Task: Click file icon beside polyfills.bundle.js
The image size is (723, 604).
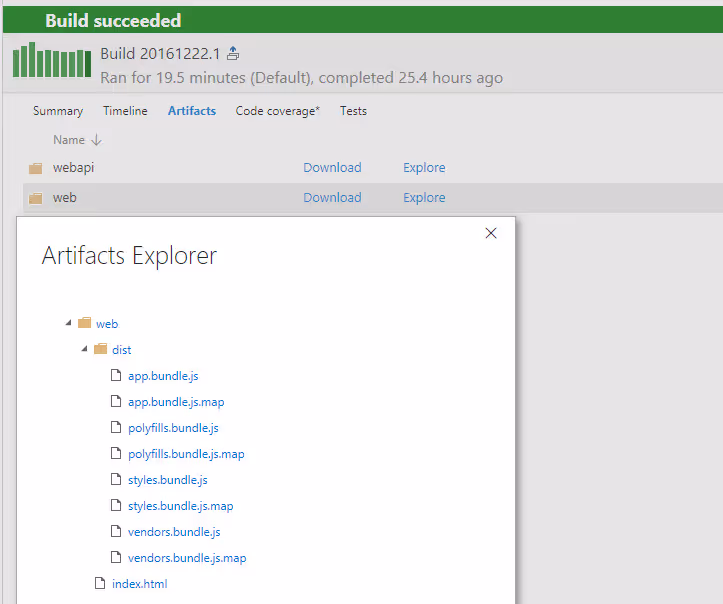Action: tap(116, 427)
